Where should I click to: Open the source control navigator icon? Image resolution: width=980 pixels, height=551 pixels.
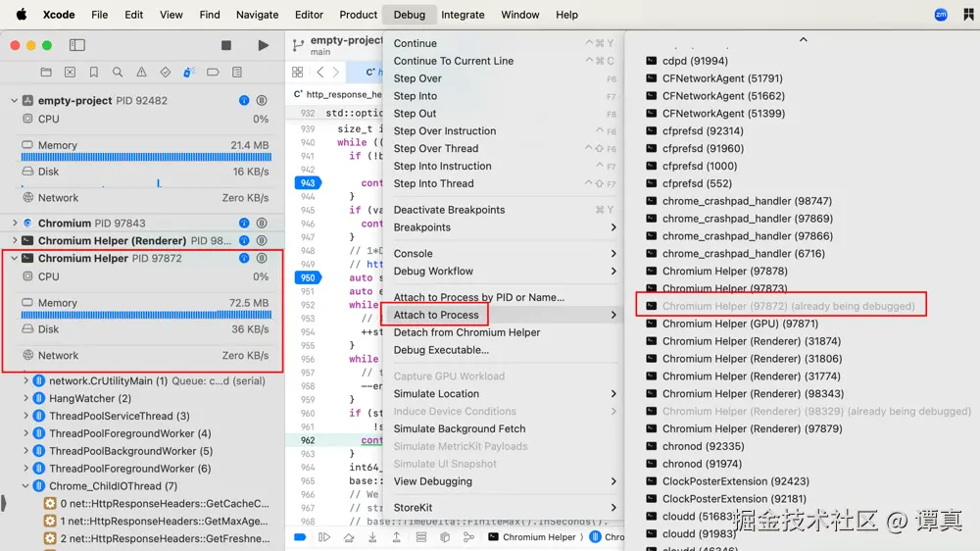coord(70,72)
